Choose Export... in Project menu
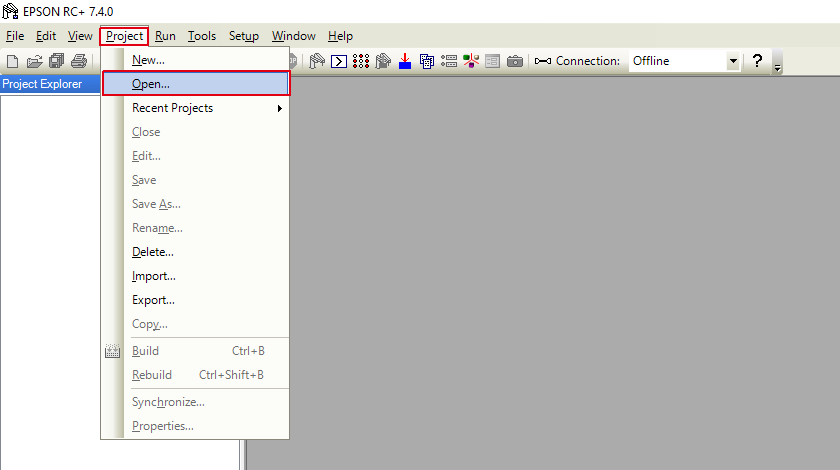This screenshot has width=840, height=470. tap(196, 300)
